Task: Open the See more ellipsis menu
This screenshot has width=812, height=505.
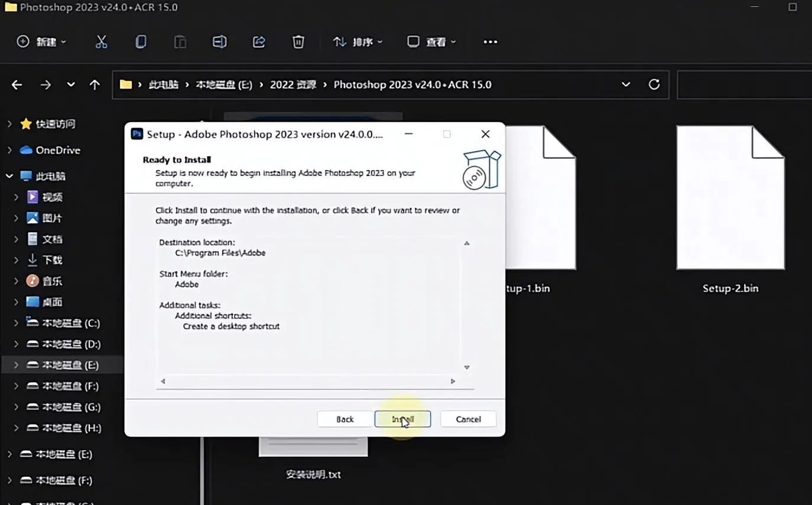Action: coord(491,42)
